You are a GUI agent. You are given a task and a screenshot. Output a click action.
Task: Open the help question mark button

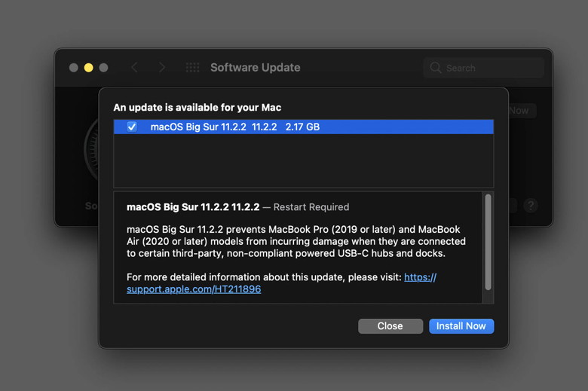tap(530, 205)
